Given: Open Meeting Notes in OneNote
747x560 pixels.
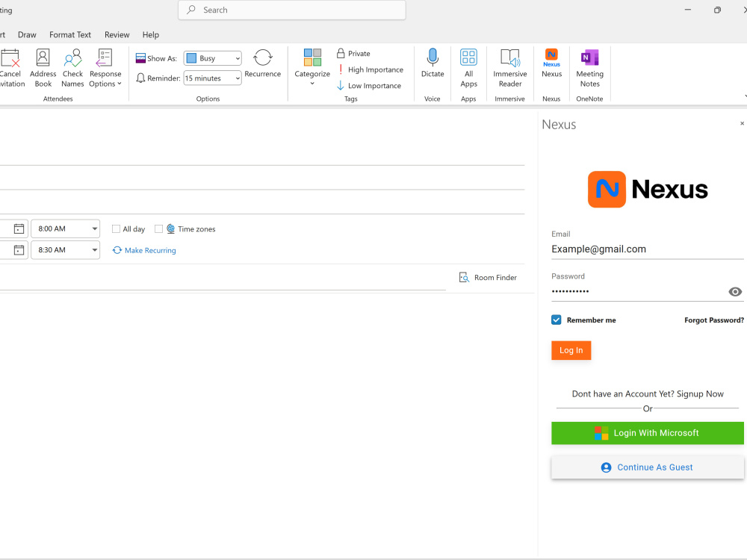Looking at the screenshot, I should click(590, 68).
